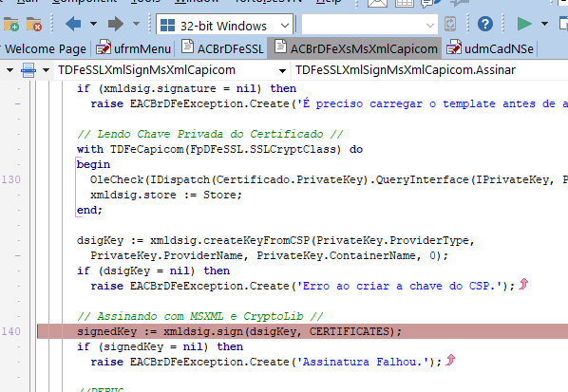This screenshot has height=392, width=568.
Task: Navigate forward with the gray right arrow
Action: [x=116, y=24]
